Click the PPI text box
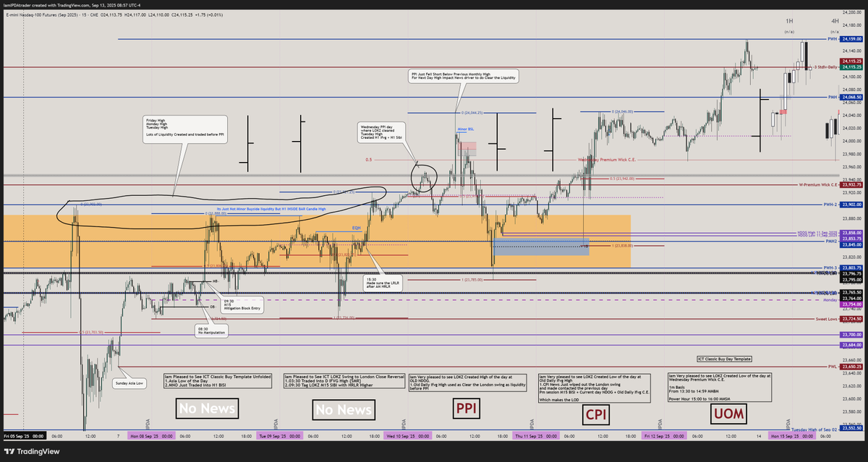Image resolution: width=868 pixels, height=462 pixels. click(465, 410)
